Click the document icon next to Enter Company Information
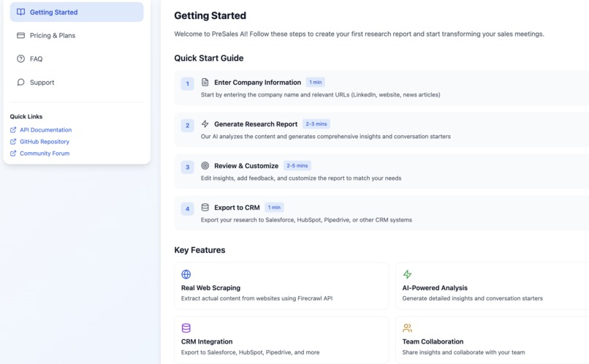589x364 pixels. click(205, 82)
